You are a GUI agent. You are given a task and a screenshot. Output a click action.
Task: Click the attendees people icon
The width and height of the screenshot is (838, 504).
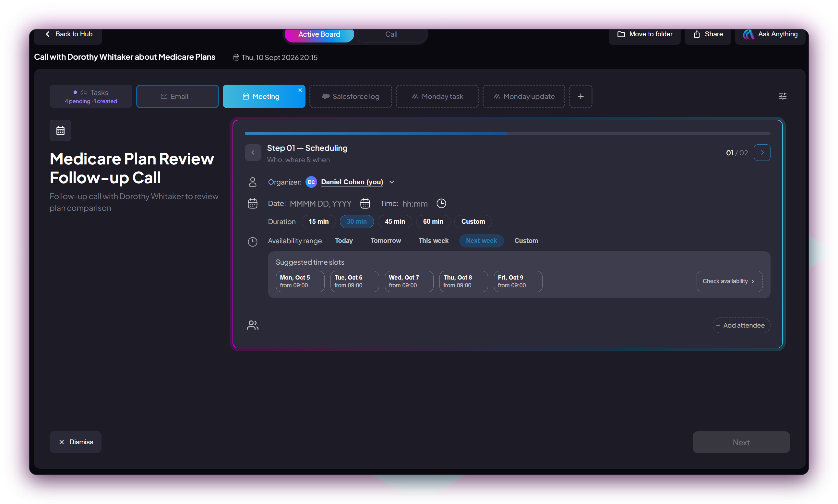[x=252, y=325]
